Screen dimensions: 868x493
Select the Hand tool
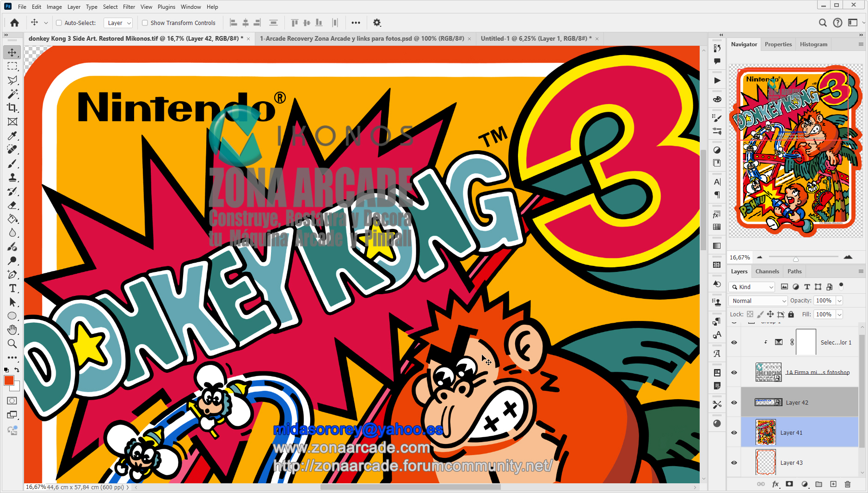click(12, 330)
